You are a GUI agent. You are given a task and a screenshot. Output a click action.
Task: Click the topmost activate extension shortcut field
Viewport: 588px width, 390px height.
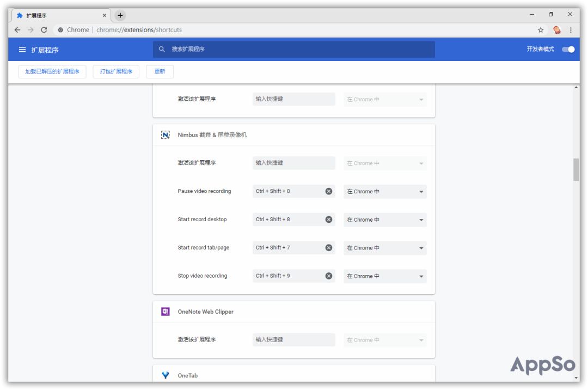293,99
